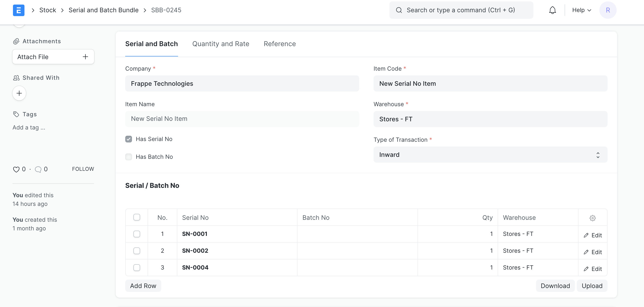644x307 pixels.
Task: Click the heart icon to like document
Action: tap(16, 169)
